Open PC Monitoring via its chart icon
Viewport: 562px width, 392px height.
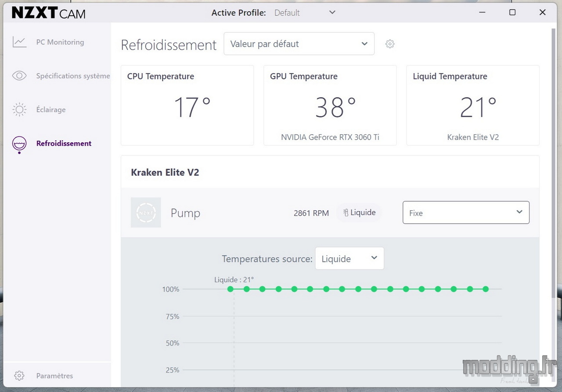[x=19, y=42]
